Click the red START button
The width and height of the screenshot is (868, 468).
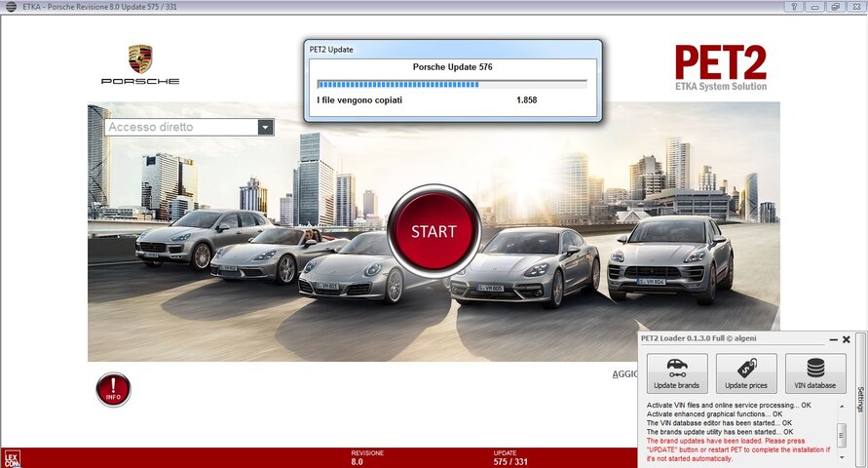coord(434,231)
